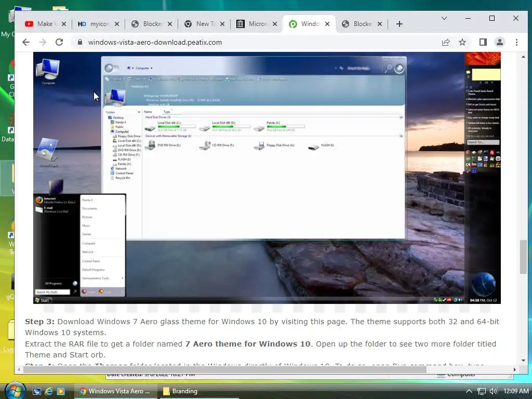The image size is (532, 399).
Task: Click Show Desktop quick launch icon
Action: [x=37, y=391]
